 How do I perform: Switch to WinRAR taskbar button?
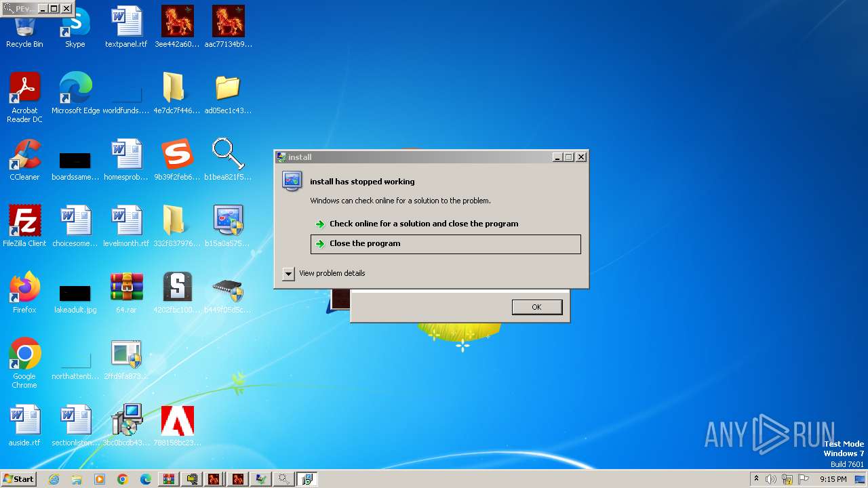coord(169,479)
